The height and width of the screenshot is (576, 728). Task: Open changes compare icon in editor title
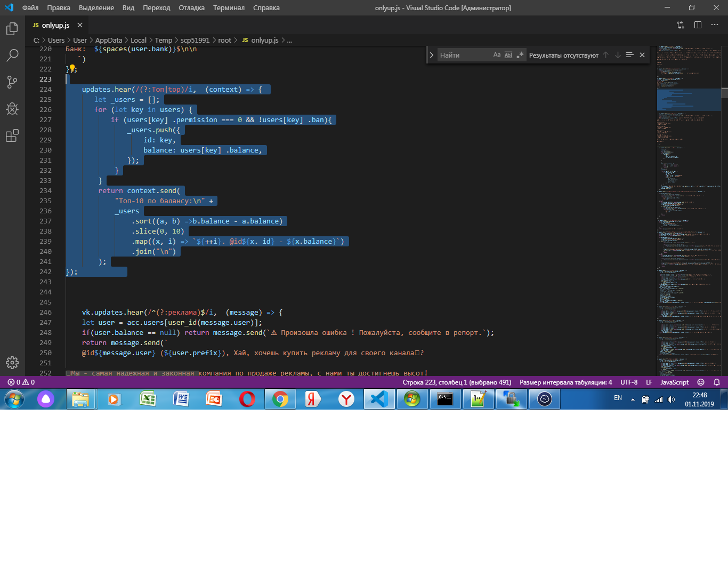click(x=681, y=25)
